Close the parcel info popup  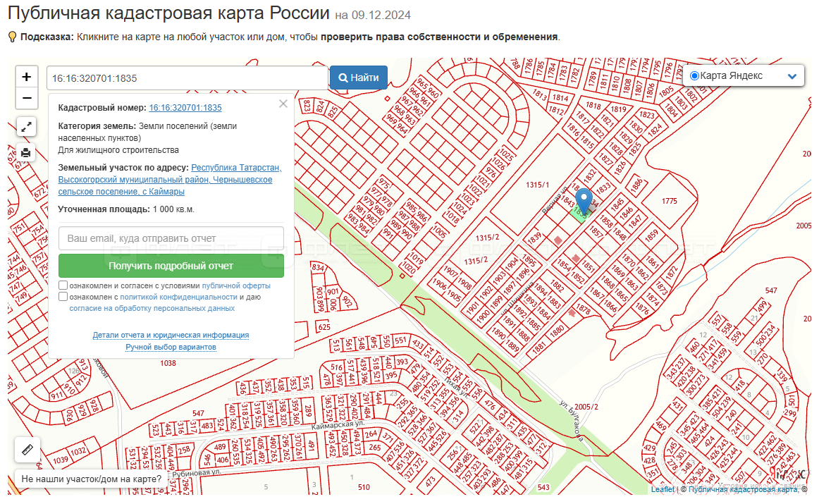pyautogui.click(x=283, y=104)
